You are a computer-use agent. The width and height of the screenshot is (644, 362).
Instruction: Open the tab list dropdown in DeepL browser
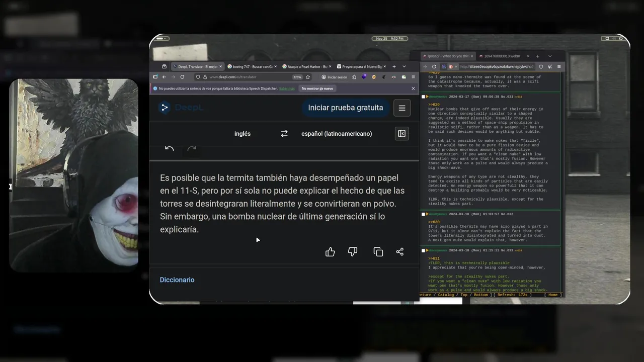point(404,67)
